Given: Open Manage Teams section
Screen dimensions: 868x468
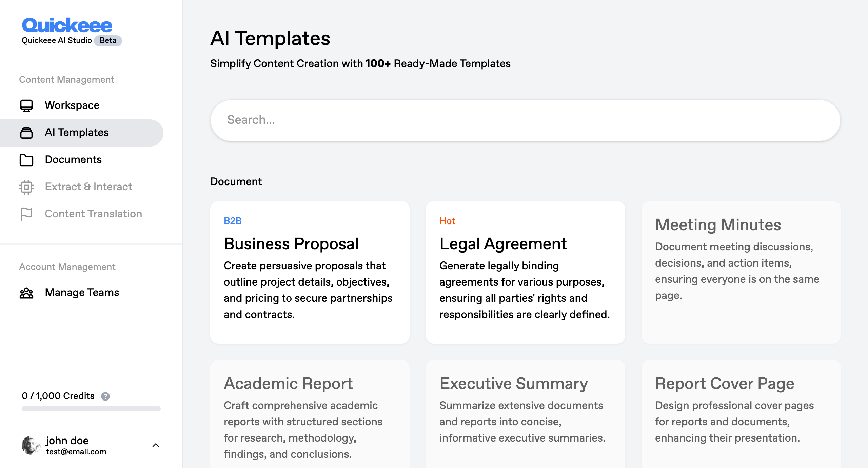Looking at the screenshot, I should pyautogui.click(x=82, y=293).
